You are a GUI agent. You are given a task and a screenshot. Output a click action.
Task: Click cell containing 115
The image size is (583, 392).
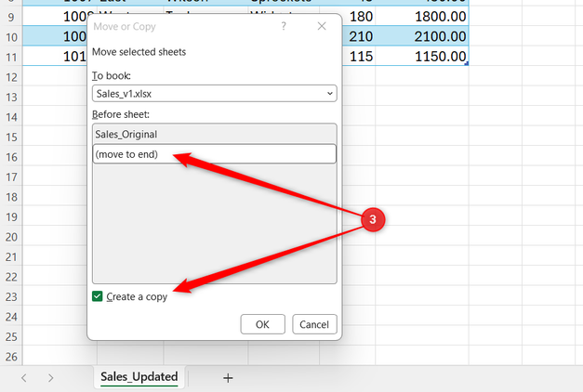pos(358,57)
